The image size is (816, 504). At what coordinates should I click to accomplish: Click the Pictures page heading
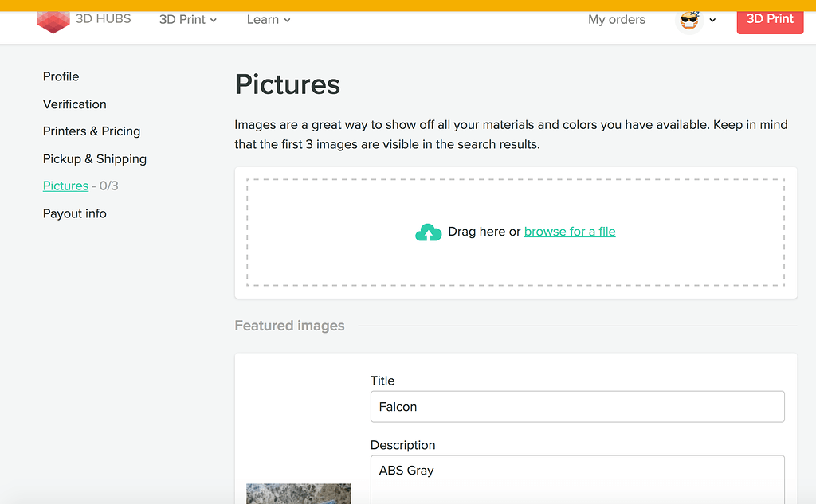287,84
